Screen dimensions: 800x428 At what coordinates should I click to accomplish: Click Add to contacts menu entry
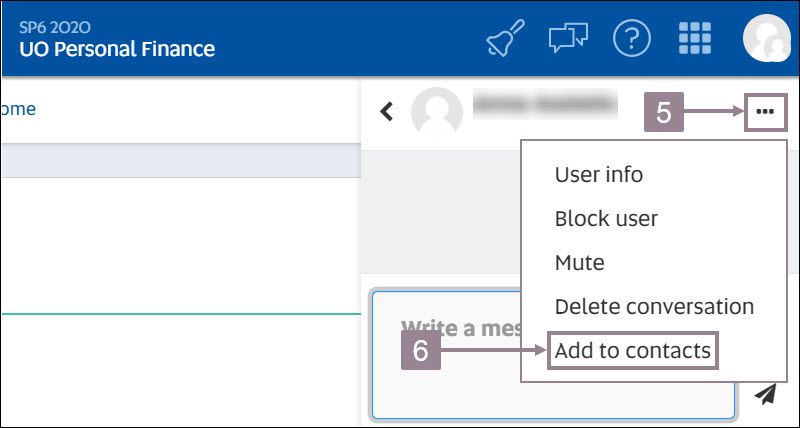tap(632, 350)
